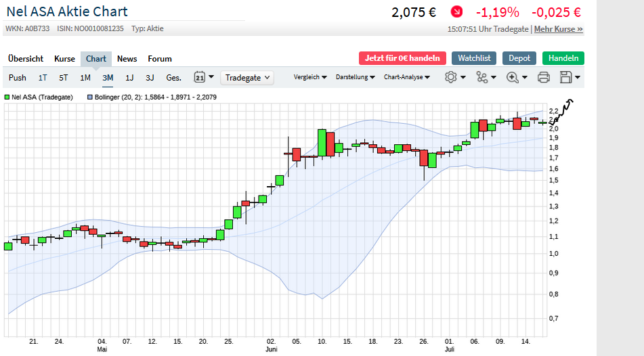This screenshot has width=644, height=356.
Task: Follow the Mehr Kurse link
Action: point(558,29)
